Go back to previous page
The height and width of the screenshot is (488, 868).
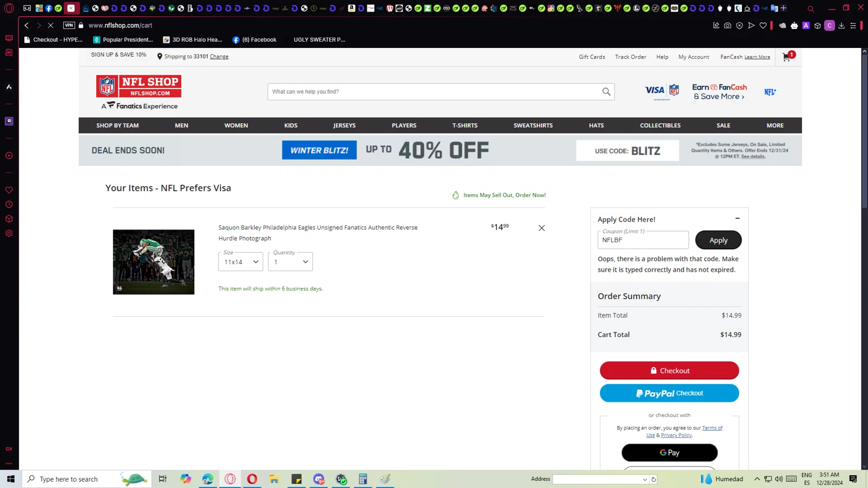click(27, 25)
